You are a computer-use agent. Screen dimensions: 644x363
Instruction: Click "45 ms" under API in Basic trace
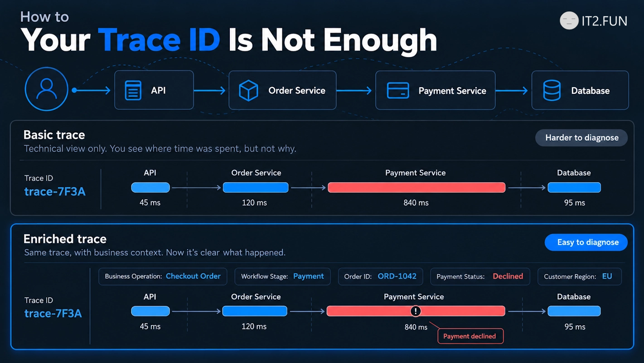click(150, 203)
